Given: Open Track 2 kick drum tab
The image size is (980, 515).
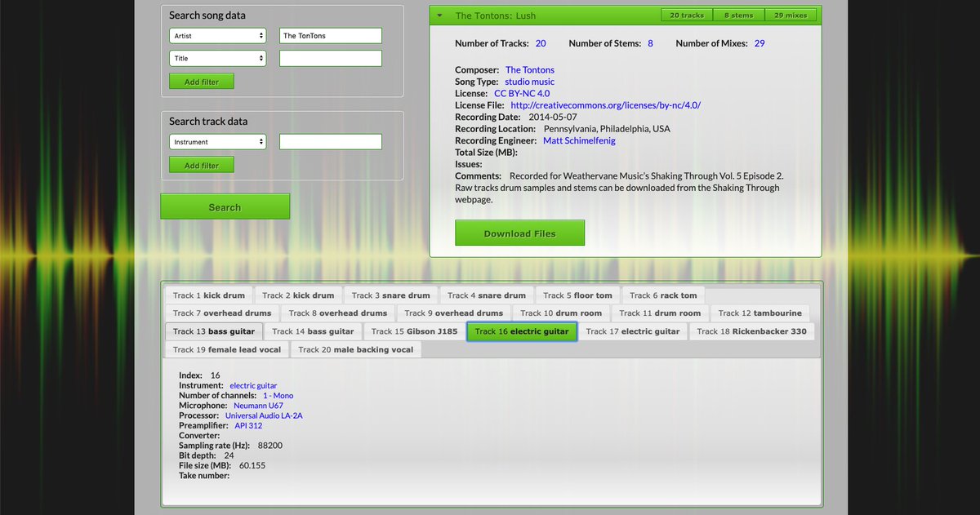Looking at the screenshot, I should tap(298, 295).
